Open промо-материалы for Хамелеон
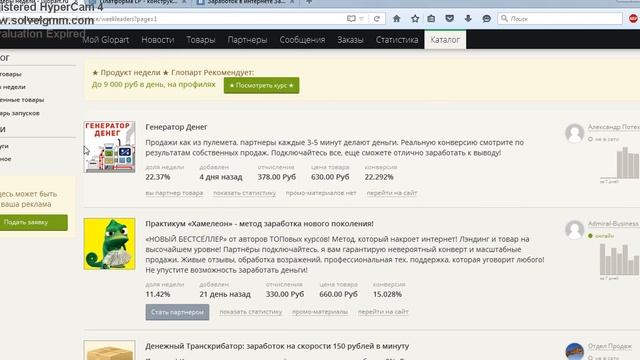Screen dimensions: 640x360 [x=320, y=312]
